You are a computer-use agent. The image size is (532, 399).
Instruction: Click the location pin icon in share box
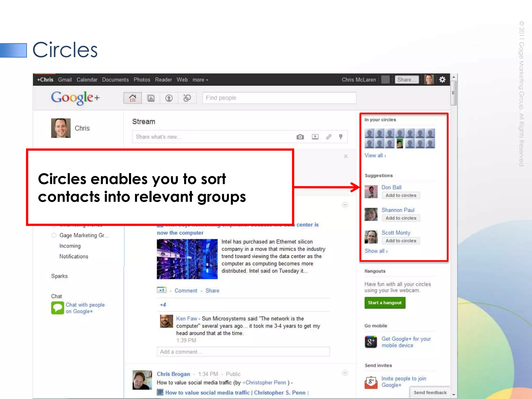[x=341, y=137]
